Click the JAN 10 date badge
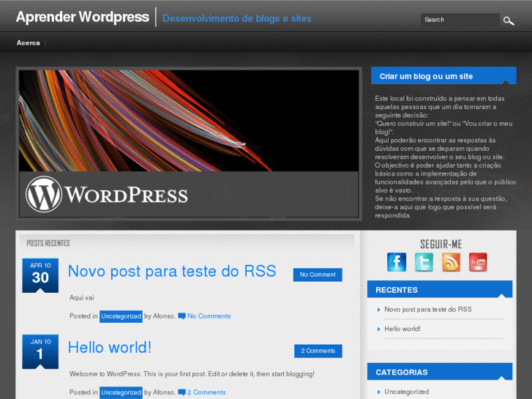This screenshot has height=399, width=532. [40, 351]
